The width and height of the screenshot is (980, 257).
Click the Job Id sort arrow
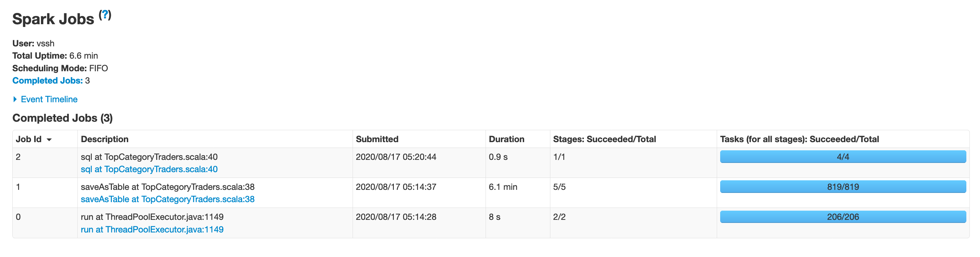click(x=49, y=140)
